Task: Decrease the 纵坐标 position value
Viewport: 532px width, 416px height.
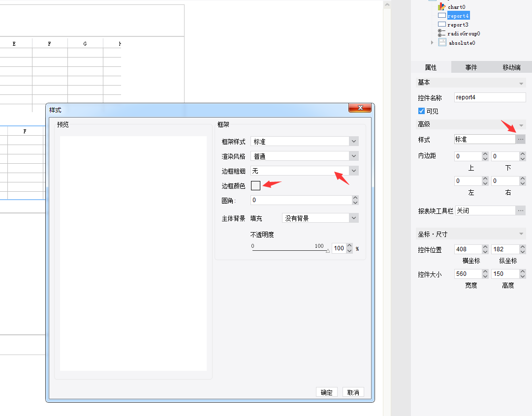Action: 523,252
